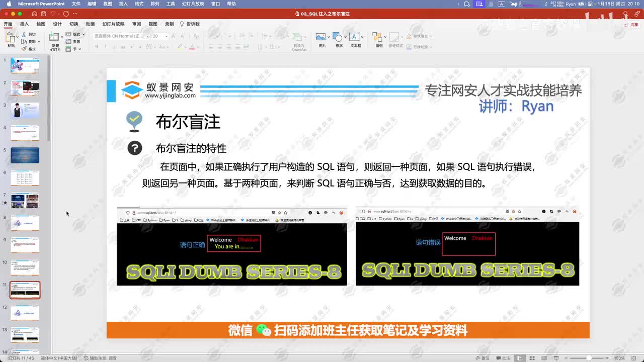This screenshot has width=644, height=362.
Task: Toggle the 备注 notes pane
Action: 482,358
